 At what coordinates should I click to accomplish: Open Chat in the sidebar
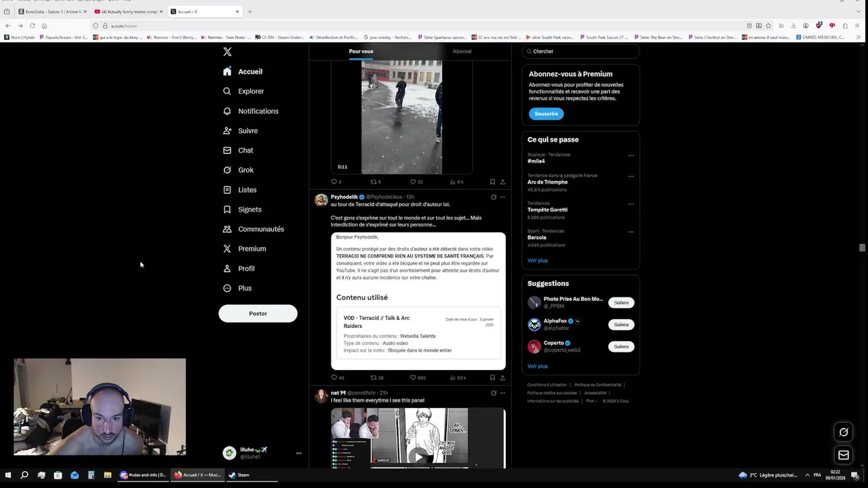[x=238, y=150]
